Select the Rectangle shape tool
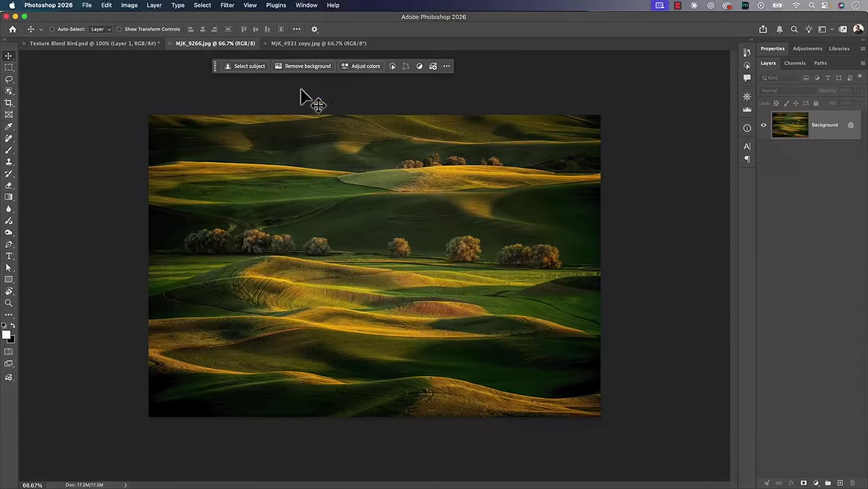The height and width of the screenshot is (489, 868). (x=9, y=279)
